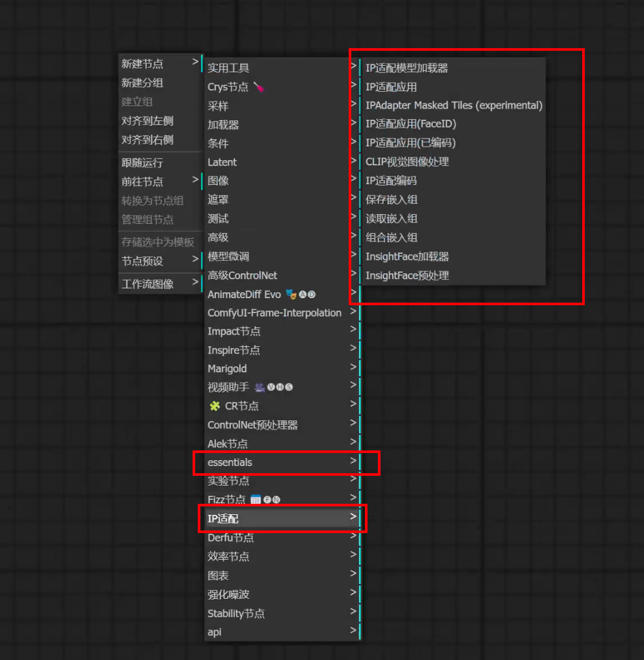Click the calendar icon beside Fizz节点
The width and height of the screenshot is (644, 660).
pos(256,500)
